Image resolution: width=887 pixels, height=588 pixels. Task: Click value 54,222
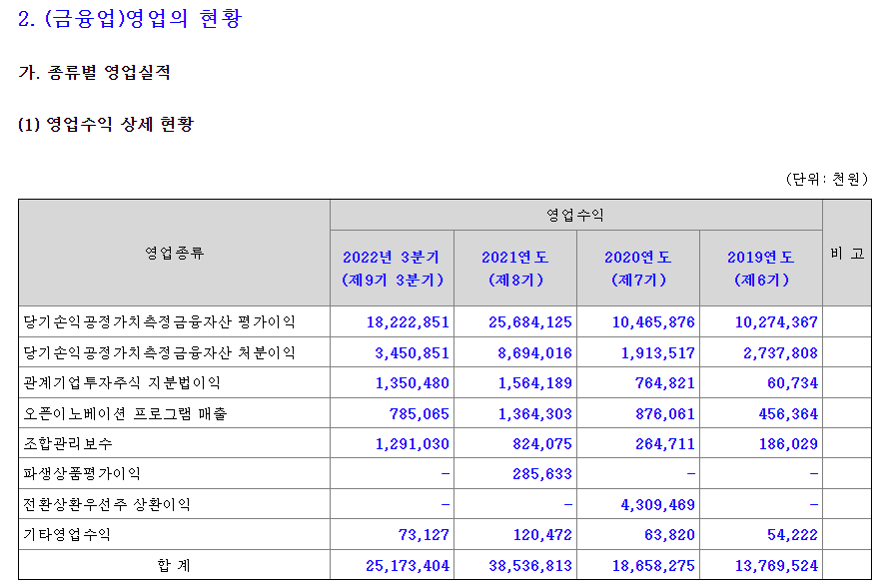792,535
